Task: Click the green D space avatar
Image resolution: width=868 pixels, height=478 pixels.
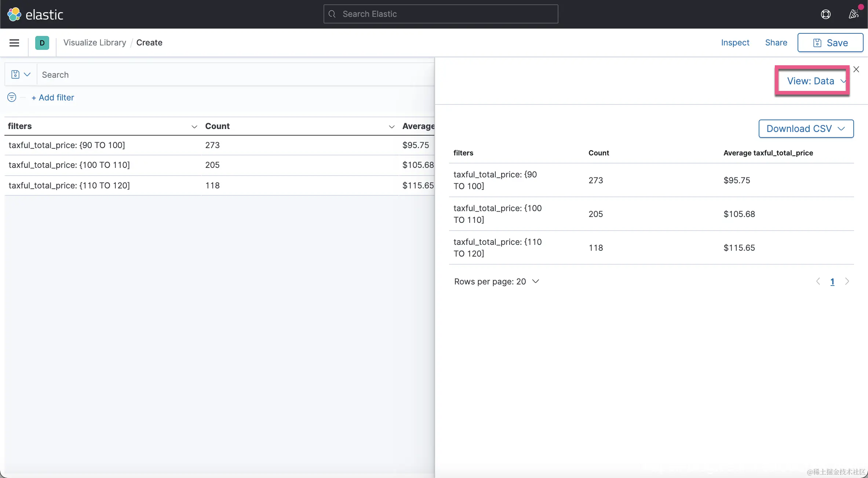Action: point(42,43)
